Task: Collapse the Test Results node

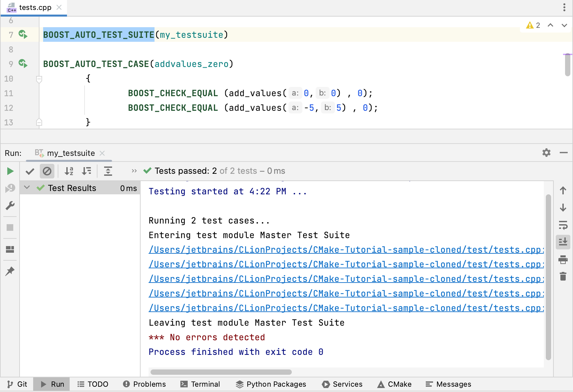Action: click(x=27, y=188)
